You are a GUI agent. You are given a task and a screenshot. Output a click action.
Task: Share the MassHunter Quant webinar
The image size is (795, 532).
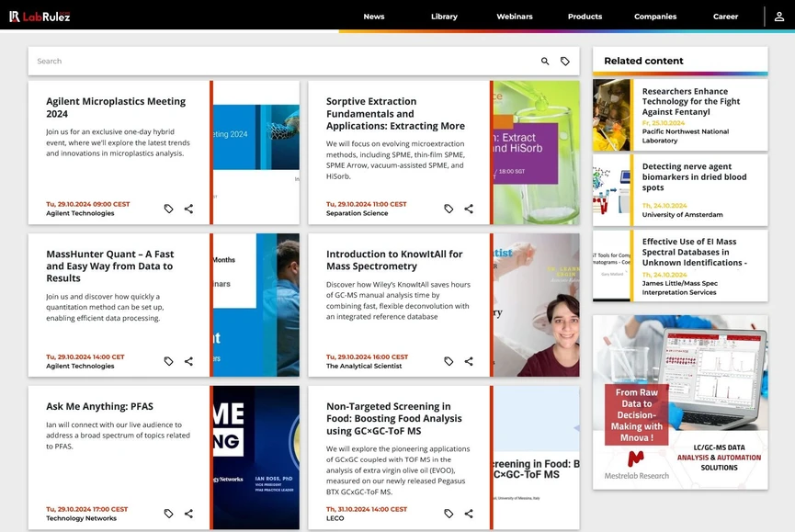pyautogui.click(x=188, y=361)
